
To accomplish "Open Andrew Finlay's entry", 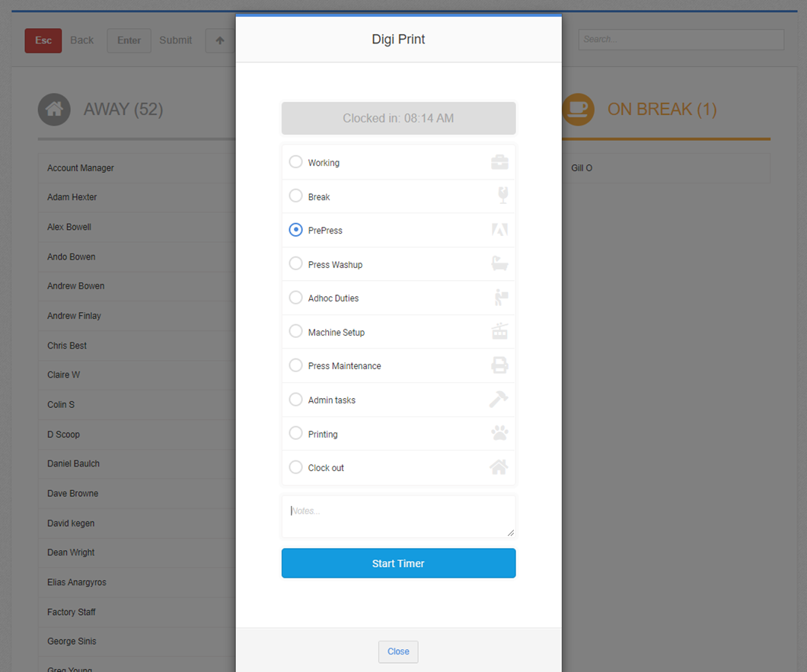I will 137,316.
